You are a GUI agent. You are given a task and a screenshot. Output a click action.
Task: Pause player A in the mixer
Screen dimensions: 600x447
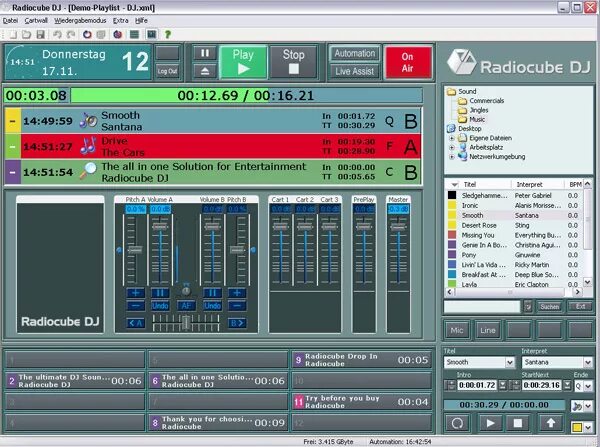coord(160,293)
